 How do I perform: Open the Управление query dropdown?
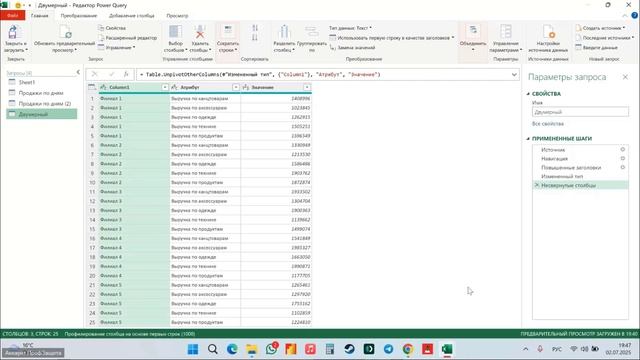[x=116, y=48]
